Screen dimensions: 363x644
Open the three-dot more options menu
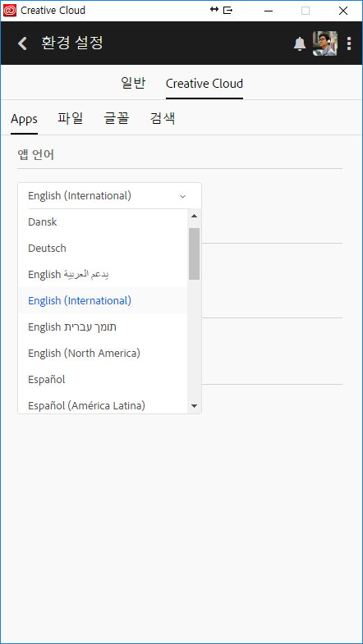tap(349, 43)
